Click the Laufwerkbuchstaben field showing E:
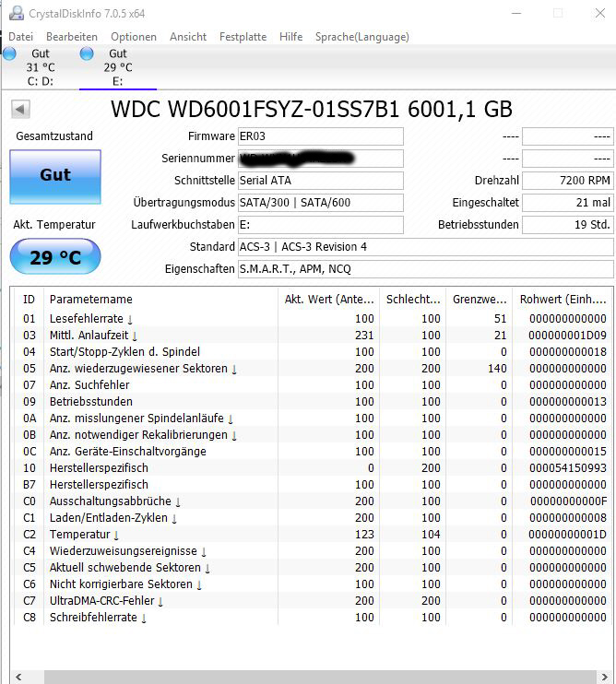Screen dimensions: 616x684 (x=321, y=225)
